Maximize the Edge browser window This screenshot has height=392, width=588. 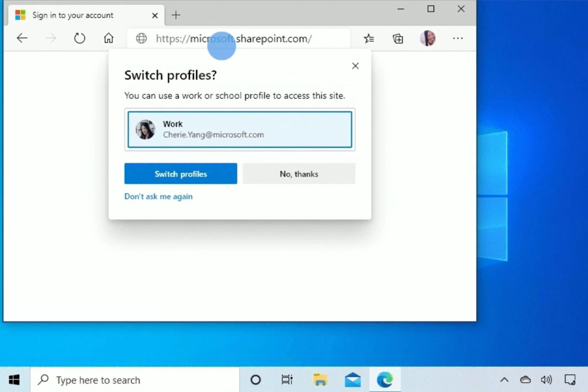[x=431, y=9]
